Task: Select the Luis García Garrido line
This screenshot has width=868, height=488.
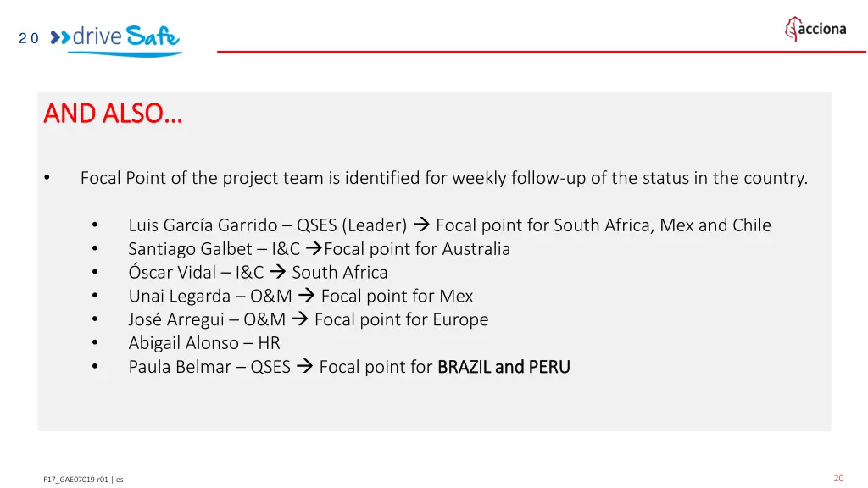Action: click(449, 225)
